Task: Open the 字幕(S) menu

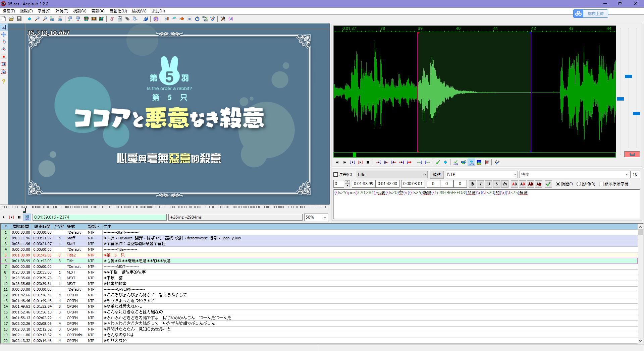Action: pyautogui.click(x=44, y=11)
